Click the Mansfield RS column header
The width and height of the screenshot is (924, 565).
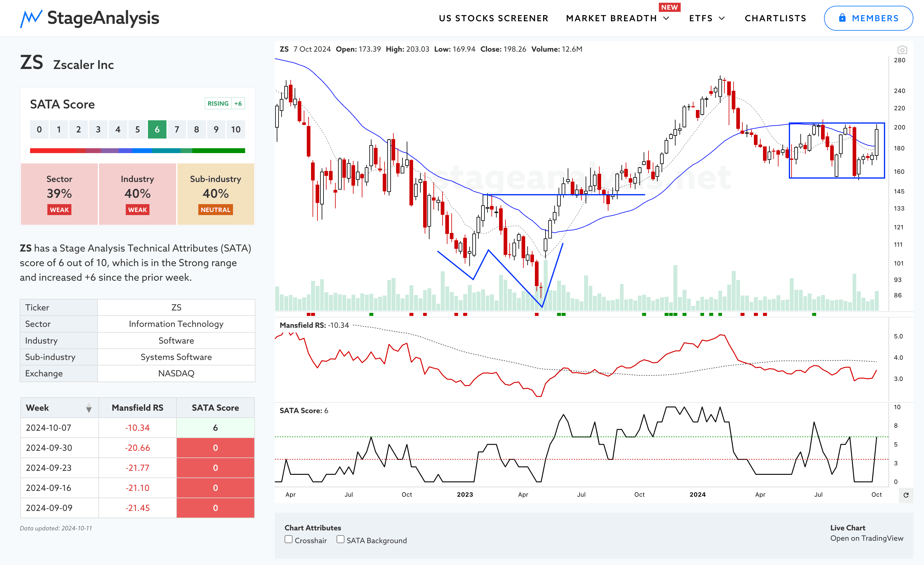(137, 408)
